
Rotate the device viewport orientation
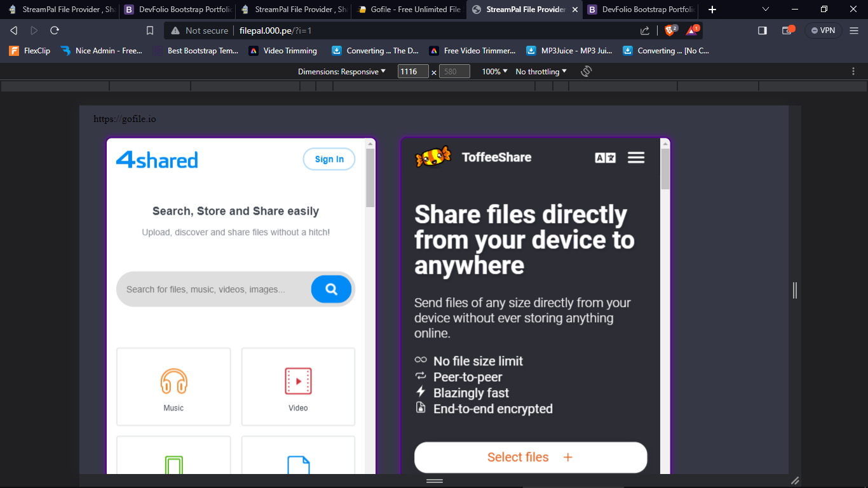587,71
